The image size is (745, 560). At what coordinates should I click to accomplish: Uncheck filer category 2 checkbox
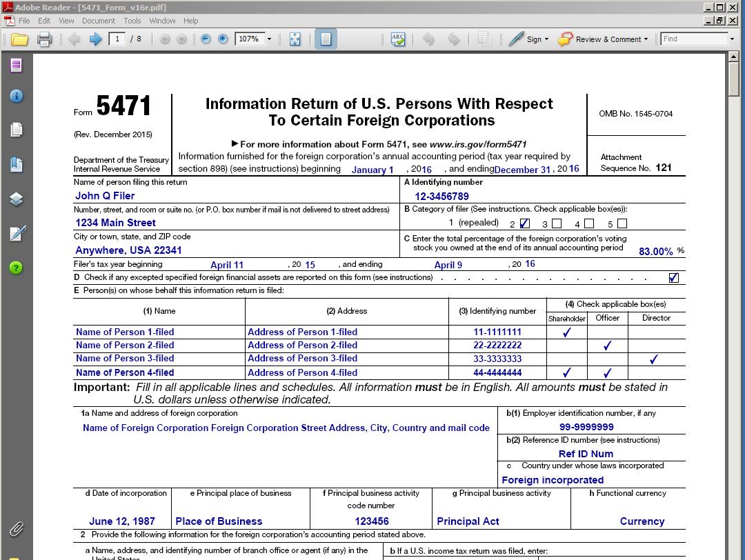coord(524,223)
